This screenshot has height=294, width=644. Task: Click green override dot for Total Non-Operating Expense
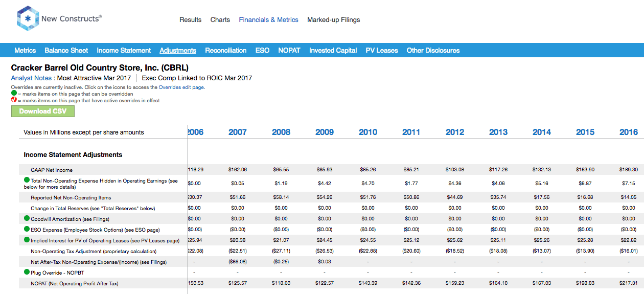[27, 180]
